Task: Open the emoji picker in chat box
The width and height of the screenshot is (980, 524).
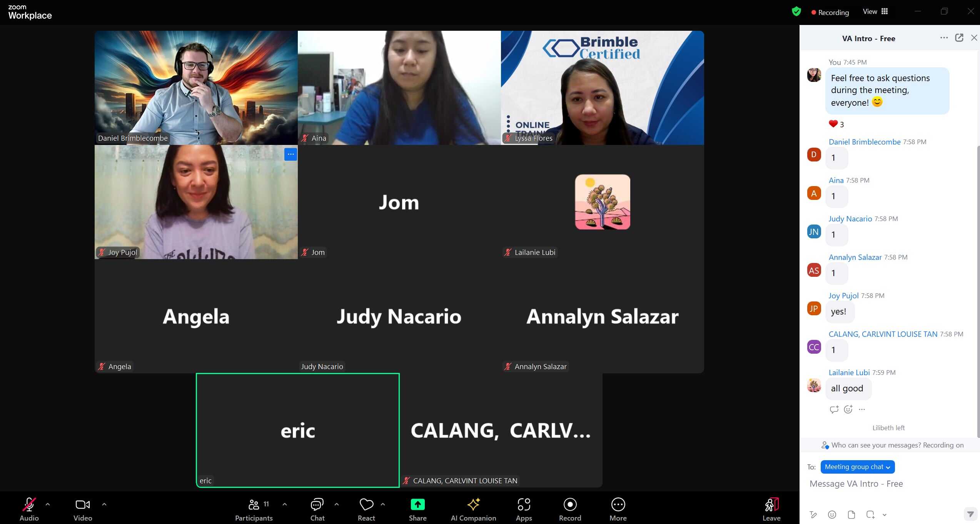Action: (x=832, y=514)
